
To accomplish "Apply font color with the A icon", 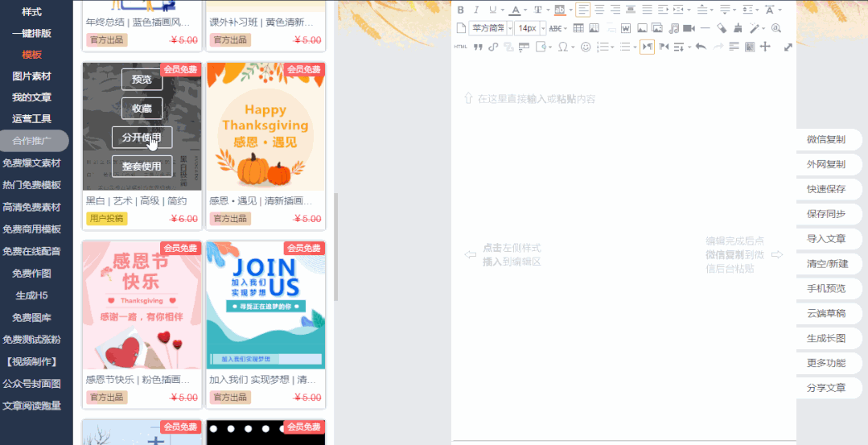I will tap(516, 10).
